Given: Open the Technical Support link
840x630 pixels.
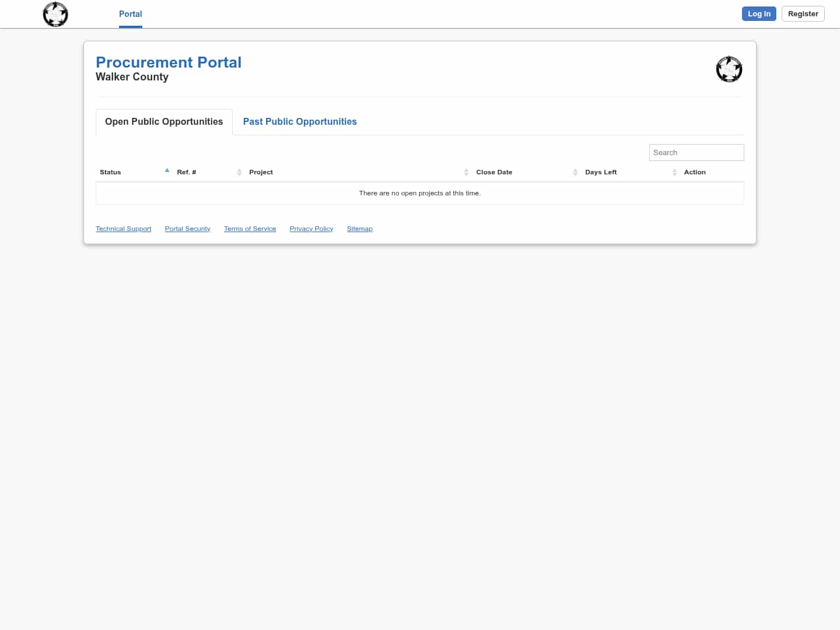Looking at the screenshot, I should (x=123, y=228).
